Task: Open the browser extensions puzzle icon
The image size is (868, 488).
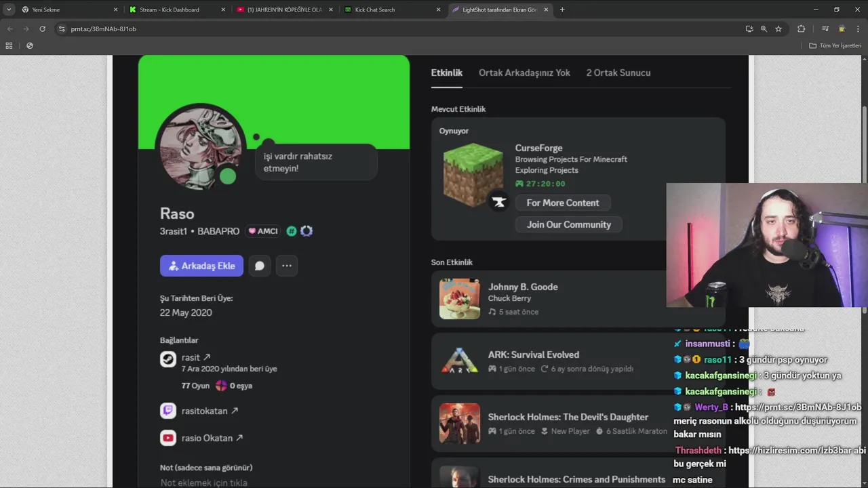Action: pyautogui.click(x=802, y=29)
